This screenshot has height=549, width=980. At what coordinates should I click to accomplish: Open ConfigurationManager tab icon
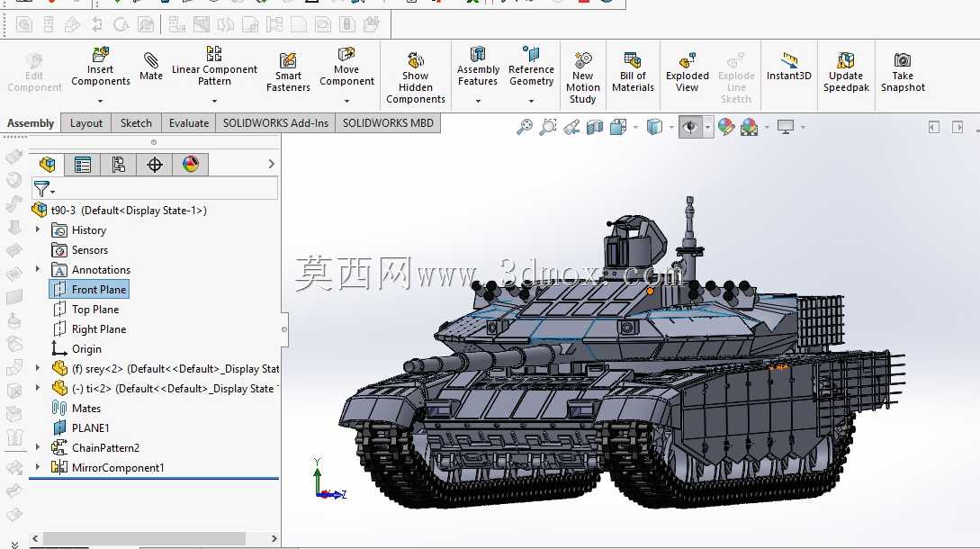[118, 165]
